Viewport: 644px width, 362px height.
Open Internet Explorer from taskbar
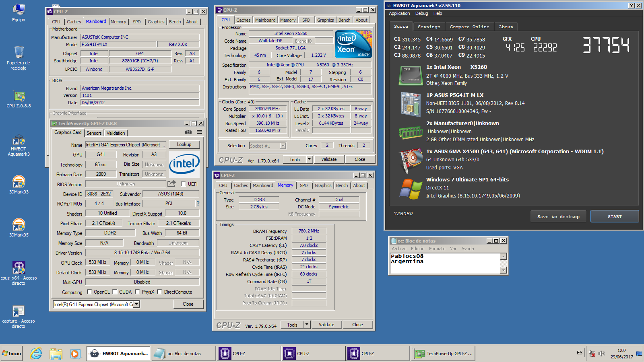36,354
